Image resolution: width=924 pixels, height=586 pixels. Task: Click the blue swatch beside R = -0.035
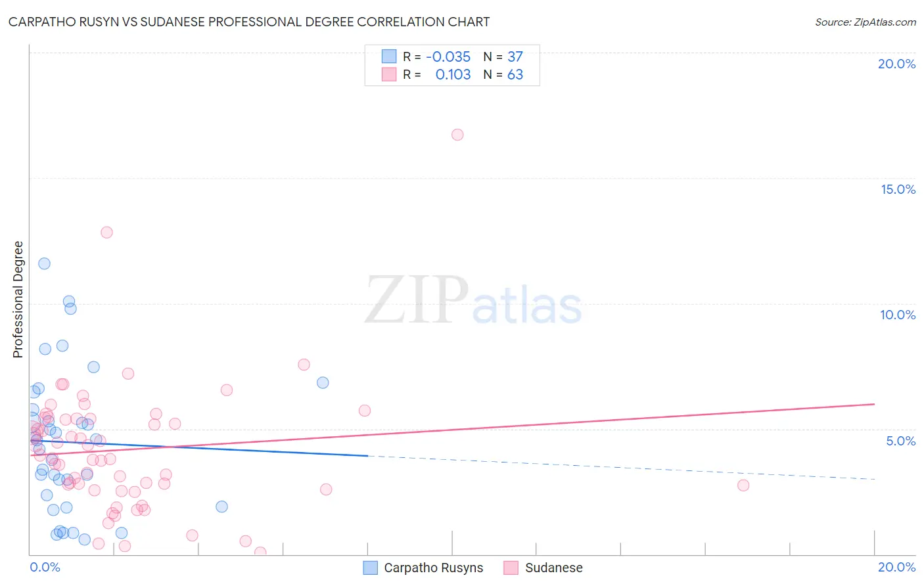tap(389, 56)
